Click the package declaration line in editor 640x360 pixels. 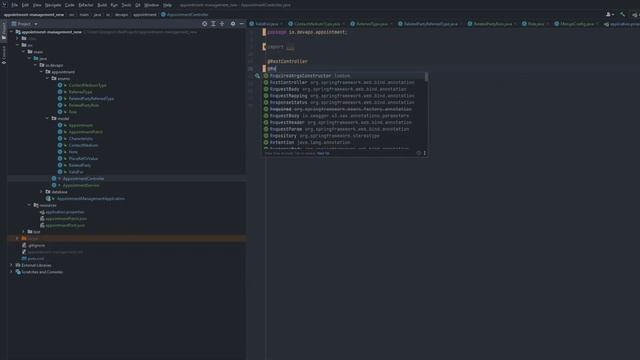307,32
